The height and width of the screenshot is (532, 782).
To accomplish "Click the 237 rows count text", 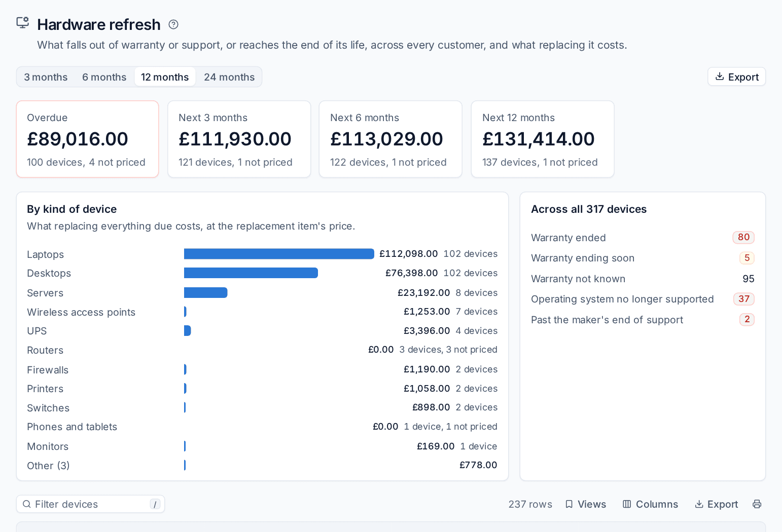I will [530, 504].
